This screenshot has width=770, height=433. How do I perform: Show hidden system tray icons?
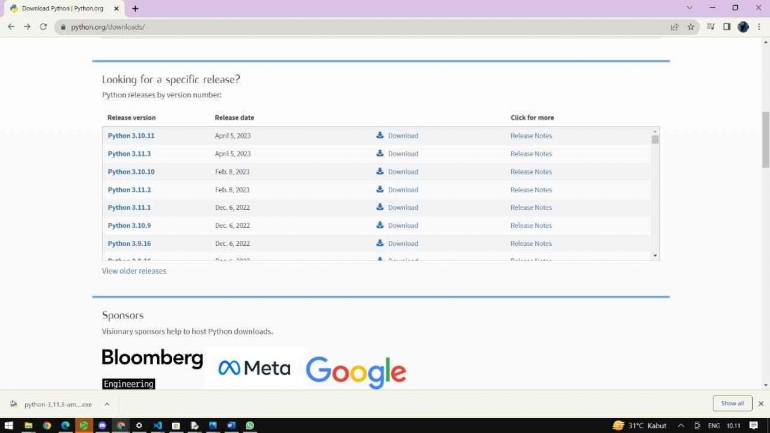(681, 425)
